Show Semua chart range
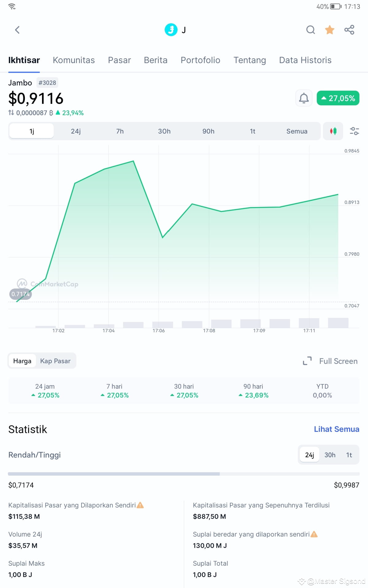368x588 pixels. 297,131
